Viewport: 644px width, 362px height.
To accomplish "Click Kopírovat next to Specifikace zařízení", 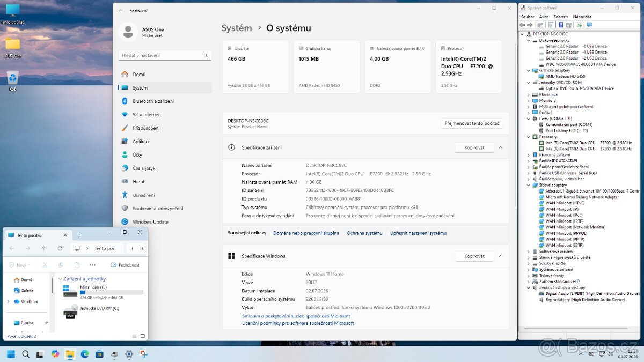I will (x=474, y=147).
